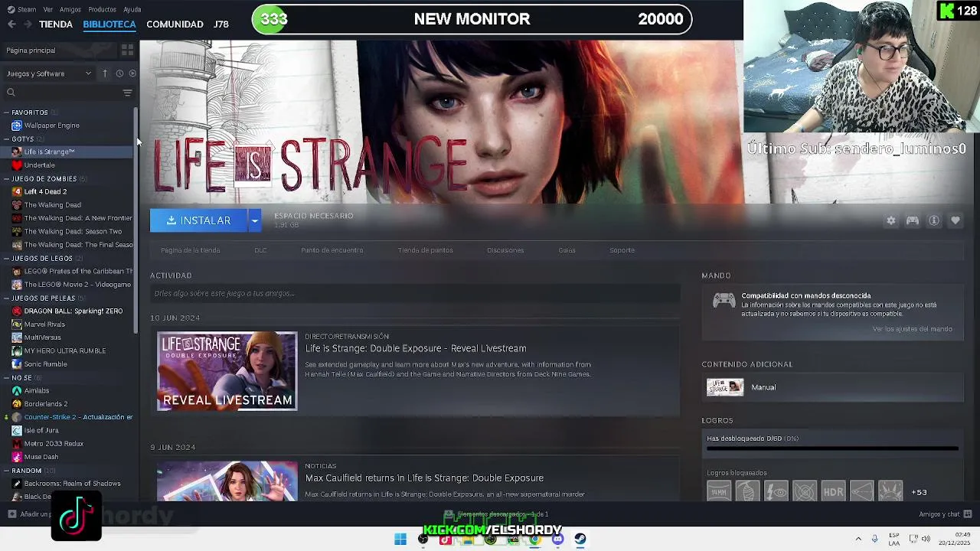Collapse the GOTYS category
The width and height of the screenshot is (980, 551).
pyautogui.click(x=6, y=139)
